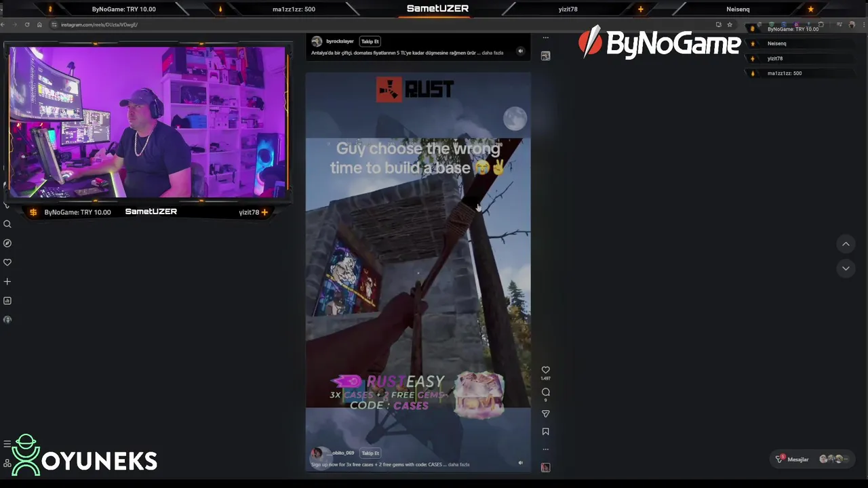
Task: Open the __obito_069 profile link
Action: 340,453
